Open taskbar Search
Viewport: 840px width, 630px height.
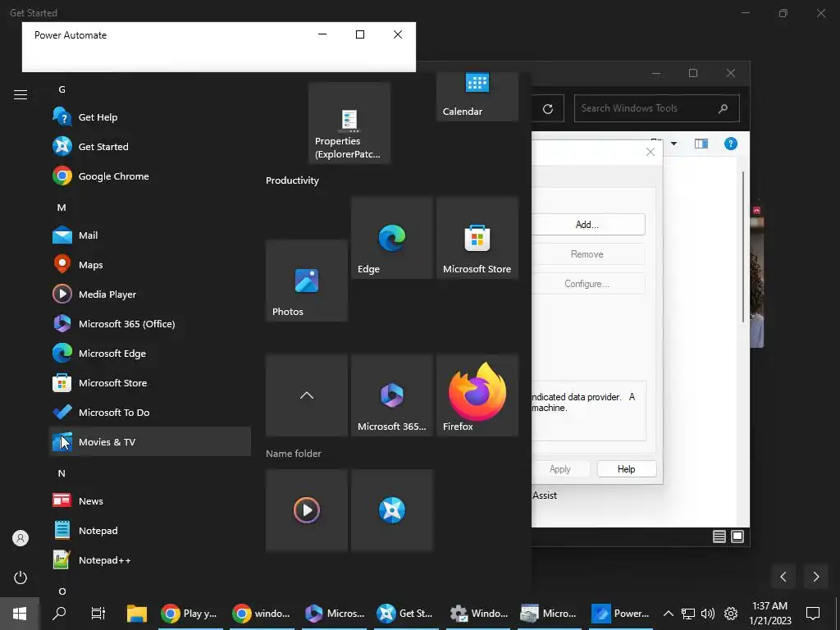tap(59, 614)
